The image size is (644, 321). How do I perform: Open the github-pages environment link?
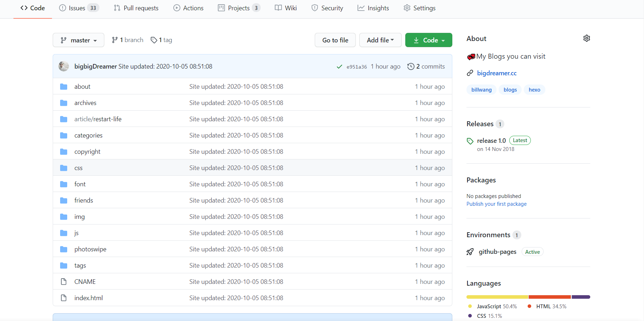click(497, 252)
